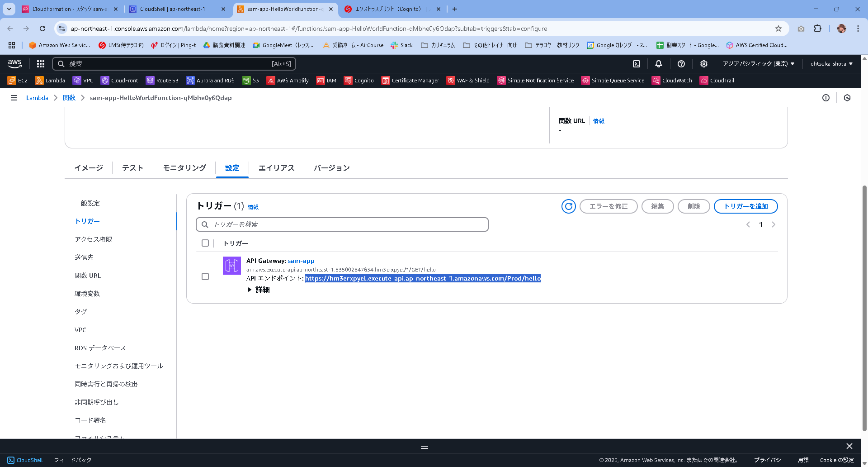Open the services grid menu
The height and width of the screenshot is (467, 868).
click(x=40, y=63)
